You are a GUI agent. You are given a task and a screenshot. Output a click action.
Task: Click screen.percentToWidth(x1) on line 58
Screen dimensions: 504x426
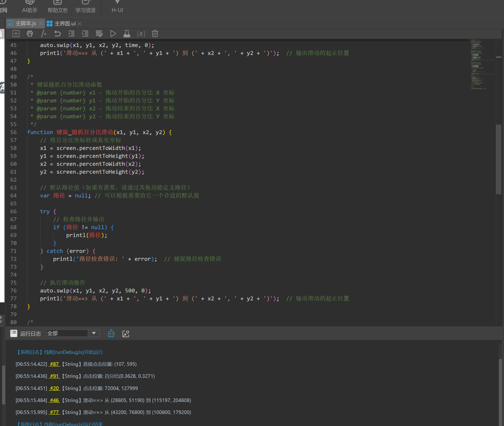click(x=99, y=148)
